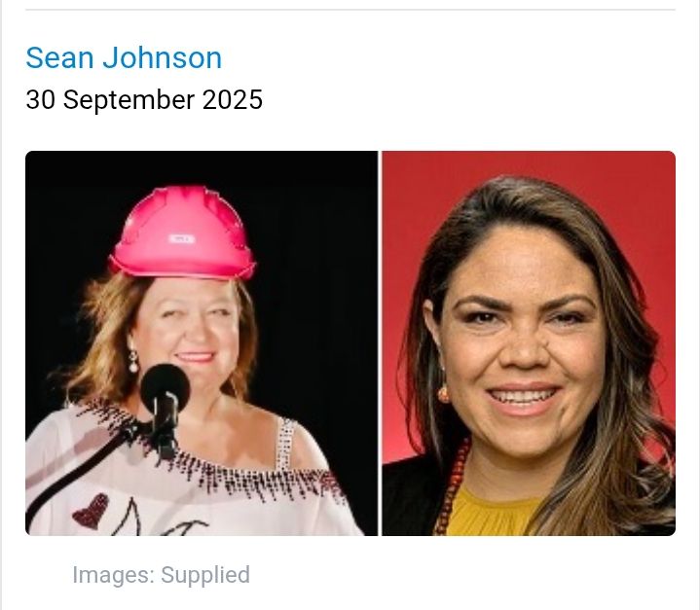Click the orange bead earring in right photo
Screen dimensions: 700x610
pyautogui.click(x=444, y=392)
